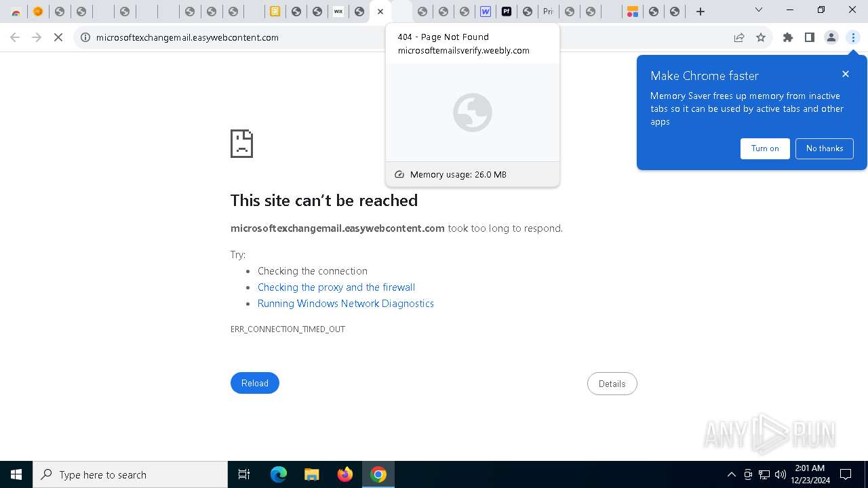Go forward to next page
868x488 pixels.
(37, 37)
